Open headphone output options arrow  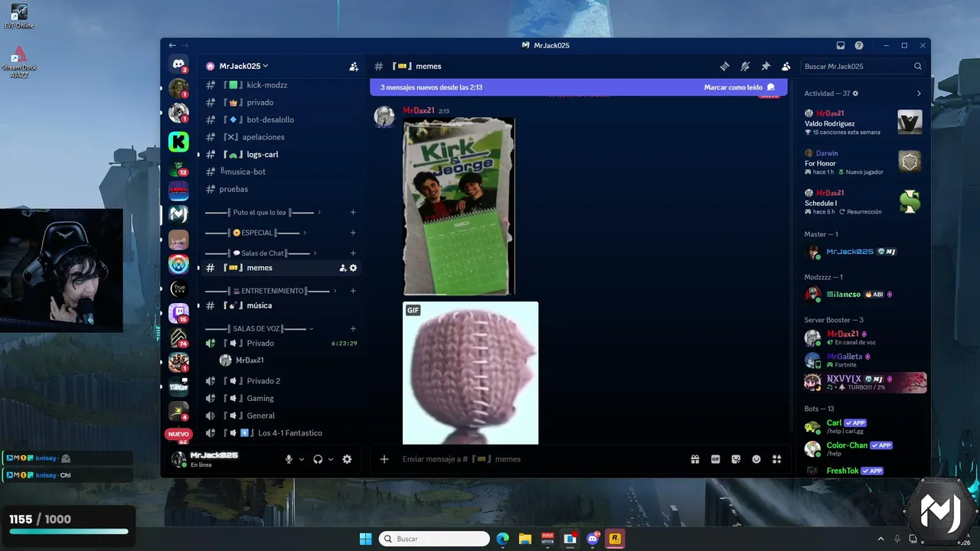(331, 459)
